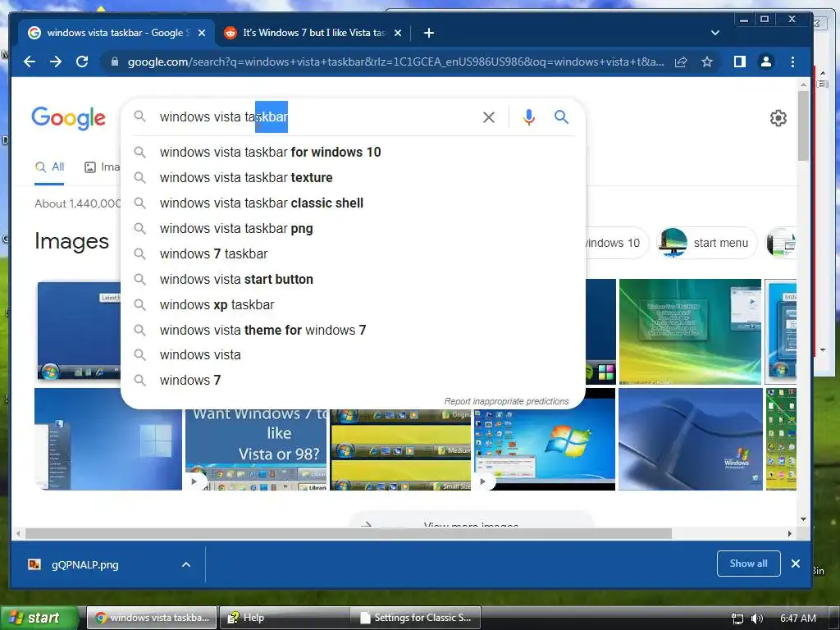Reload the current page

click(x=82, y=62)
